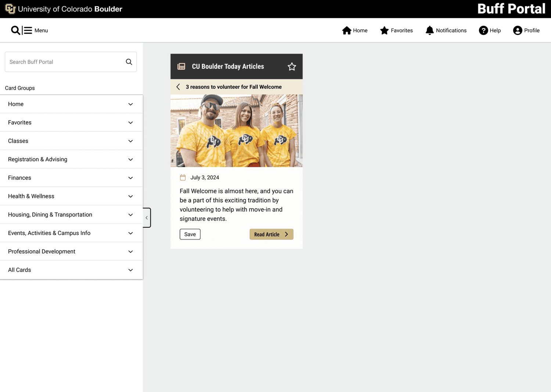Toggle the hamburger Menu icon

pos(28,30)
